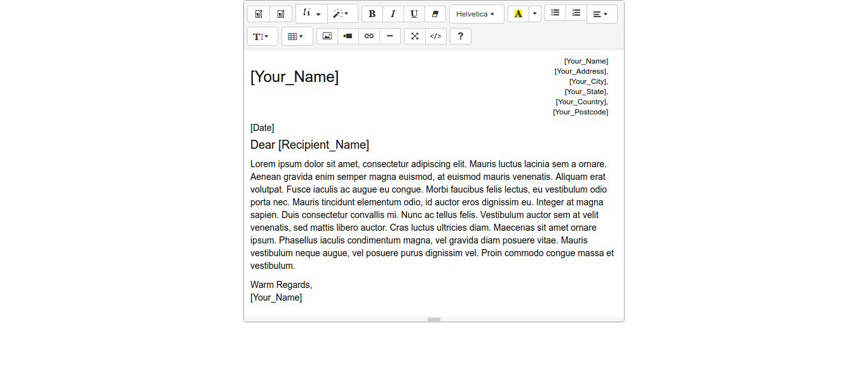This screenshot has width=868, height=382.
Task: Insert a horizontal rule line
Action: click(x=390, y=36)
